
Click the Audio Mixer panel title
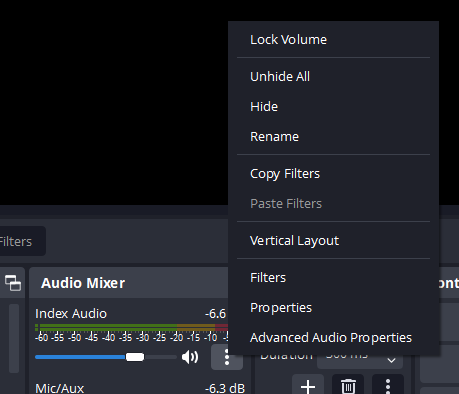click(83, 283)
